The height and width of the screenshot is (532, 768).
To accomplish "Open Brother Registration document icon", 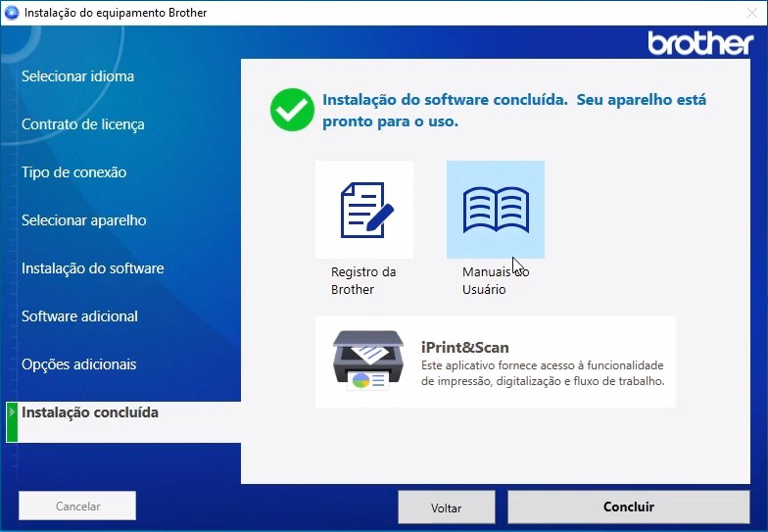I will coord(364,210).
